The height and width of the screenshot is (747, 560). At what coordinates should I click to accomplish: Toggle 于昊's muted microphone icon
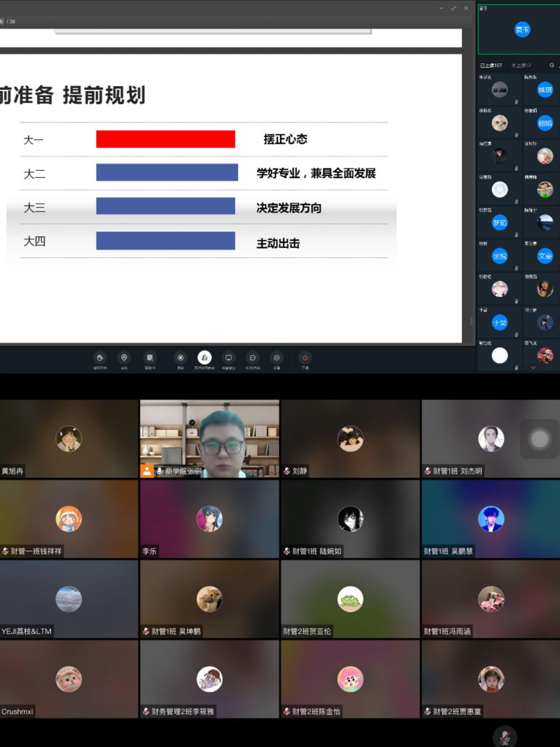(516, 335)
